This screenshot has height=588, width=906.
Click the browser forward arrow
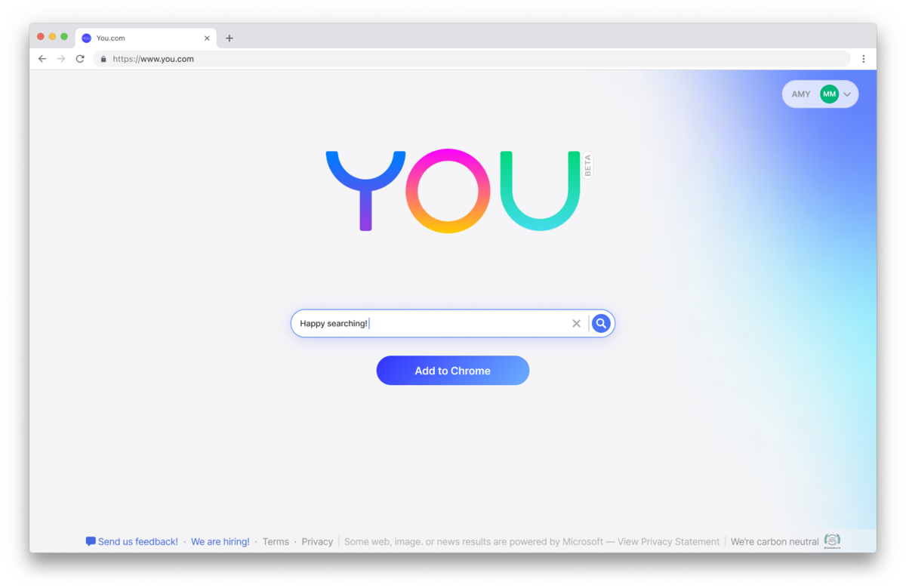point(61,59)
